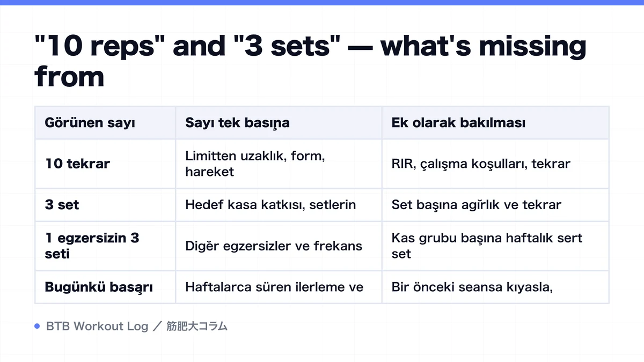The width and height of the screenshot is (644, 362).
Task: Click the "Limitten uzaklık, form, hareket" cell
Action: pyautogui.click(x=279, y=164)
